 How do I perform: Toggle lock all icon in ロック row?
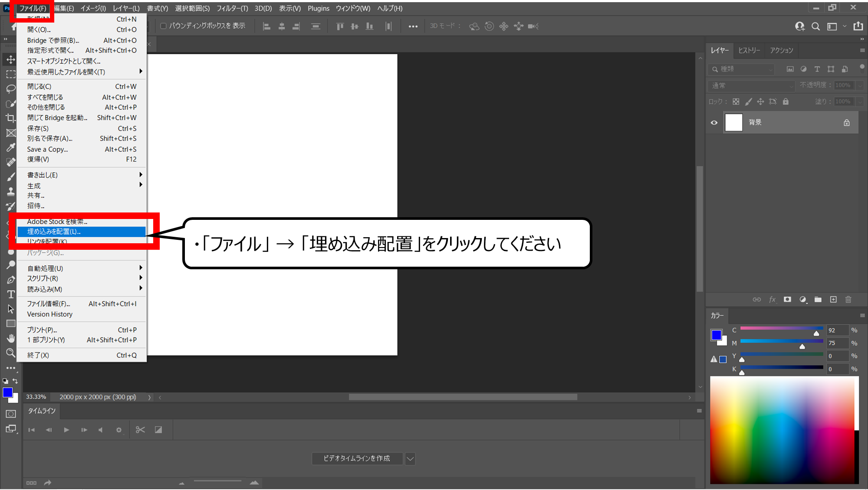786,101
